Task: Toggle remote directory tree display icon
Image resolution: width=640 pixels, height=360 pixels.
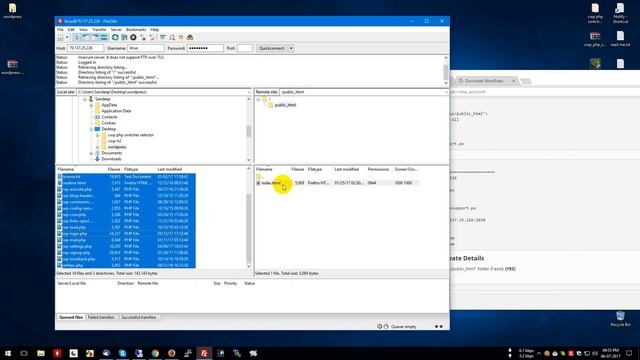Action: point(95,38)
